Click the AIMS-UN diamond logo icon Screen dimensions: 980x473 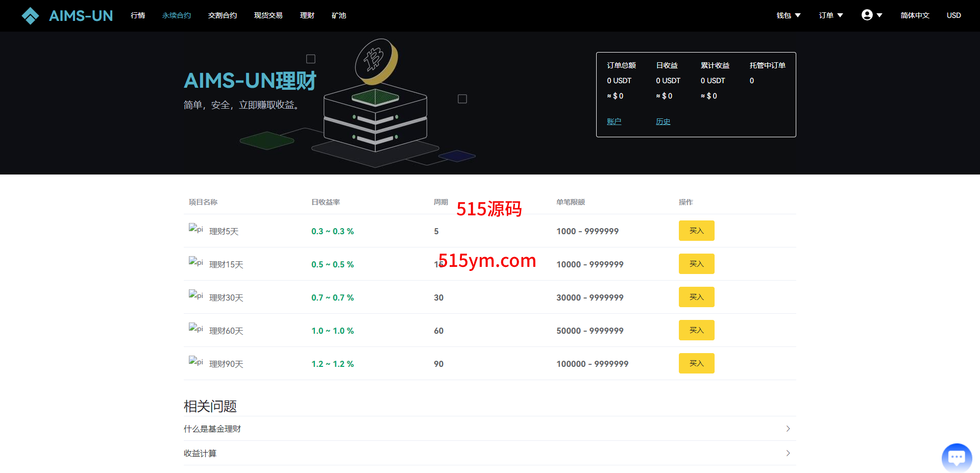click(30, 16)
